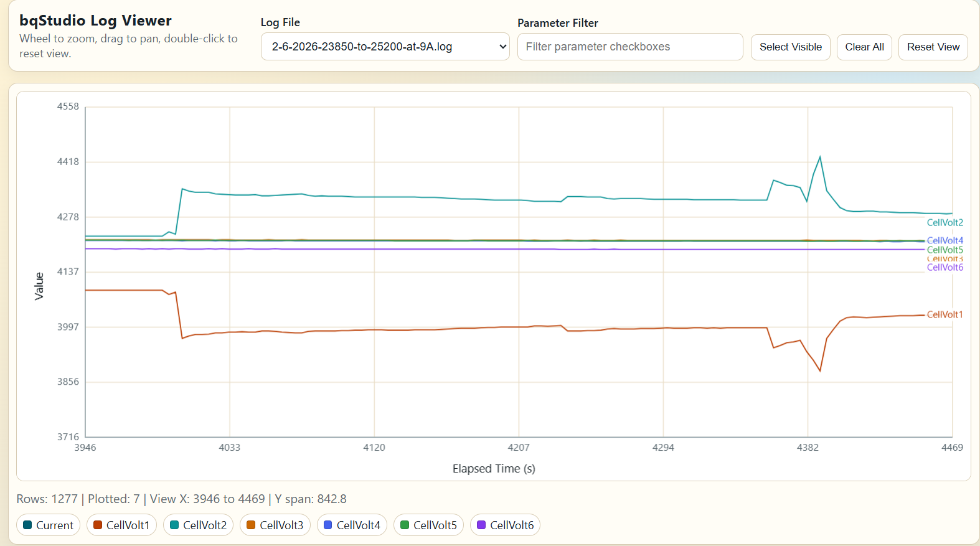Click the dropdown arrow on log file selector

pyautogui.click(x=502, y=47)
